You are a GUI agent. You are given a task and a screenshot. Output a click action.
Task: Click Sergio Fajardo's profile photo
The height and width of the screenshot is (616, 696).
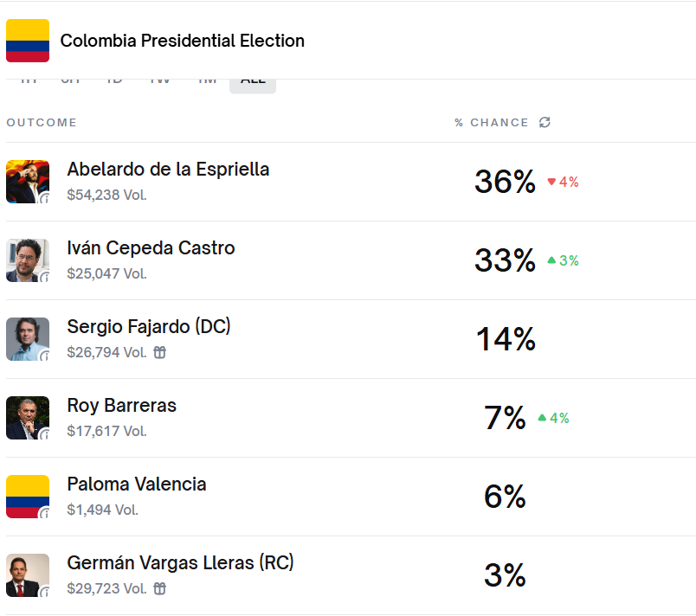pos(26,338)
